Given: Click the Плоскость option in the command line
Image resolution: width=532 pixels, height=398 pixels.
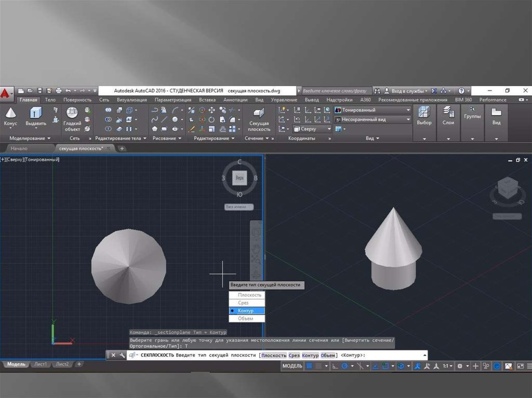Looking at the screenshot, I should (274, 355).
